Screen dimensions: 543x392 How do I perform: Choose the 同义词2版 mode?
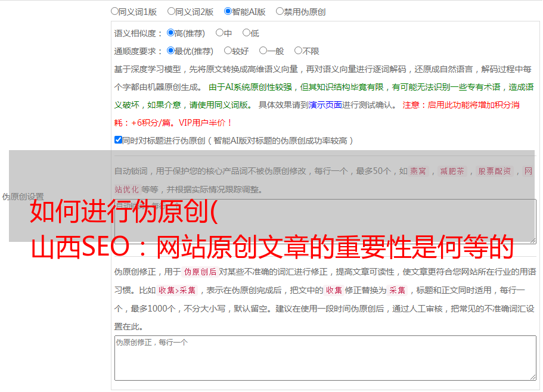point(171,11)
